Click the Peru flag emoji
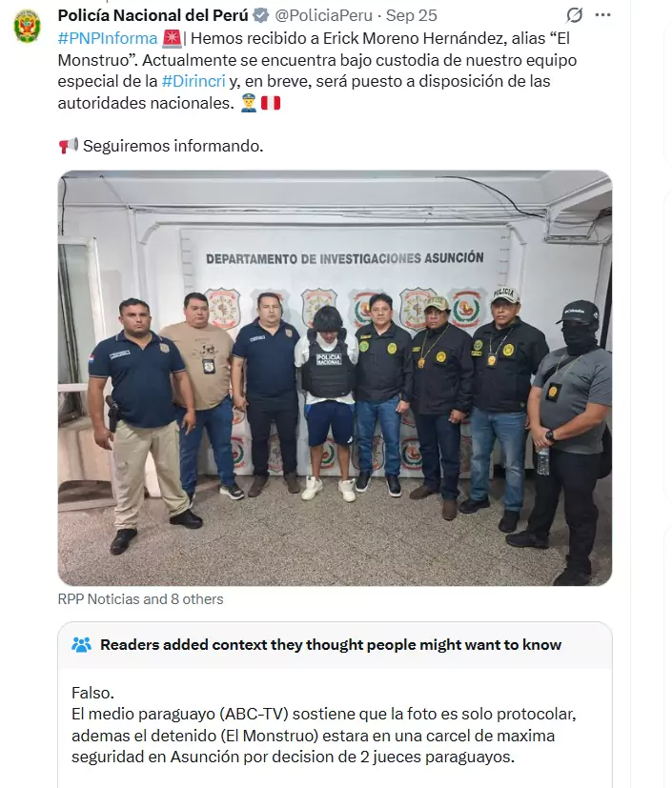 pyautogui.click(x=271, y=103)
